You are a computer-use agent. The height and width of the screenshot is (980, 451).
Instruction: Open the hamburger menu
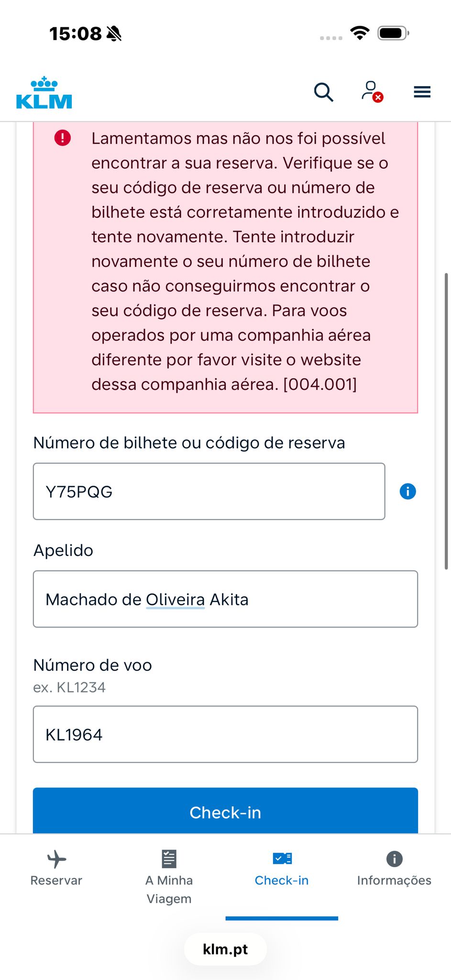422,91
